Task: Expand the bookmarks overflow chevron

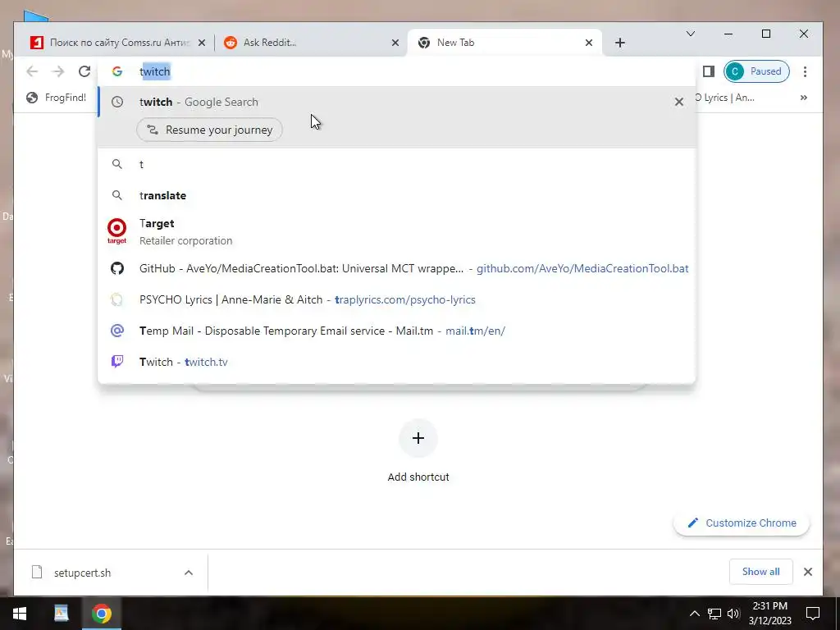Action: [804, 98]
